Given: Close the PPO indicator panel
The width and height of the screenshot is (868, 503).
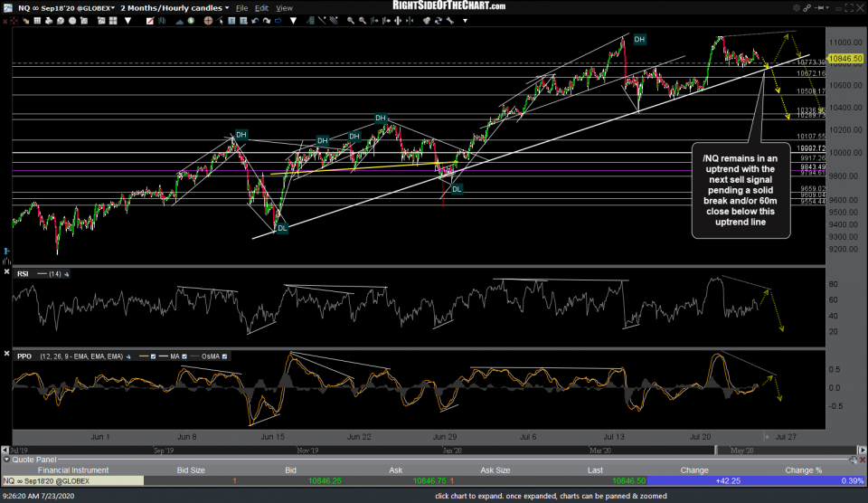Looking at the screenshot, I should [x=6, y=353].
